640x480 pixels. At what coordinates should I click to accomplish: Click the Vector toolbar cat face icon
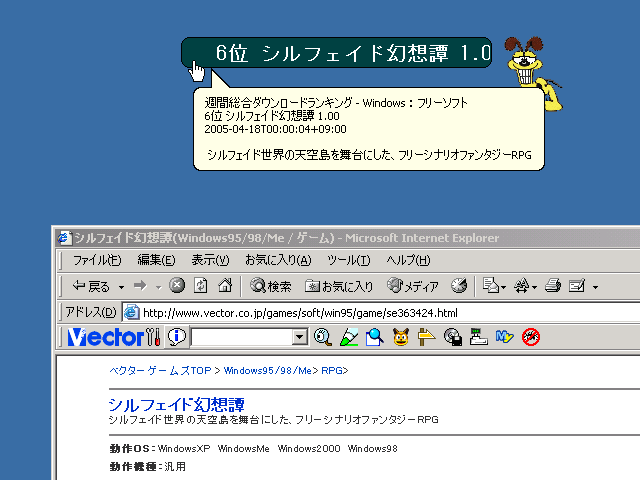[x=401, y=337]
